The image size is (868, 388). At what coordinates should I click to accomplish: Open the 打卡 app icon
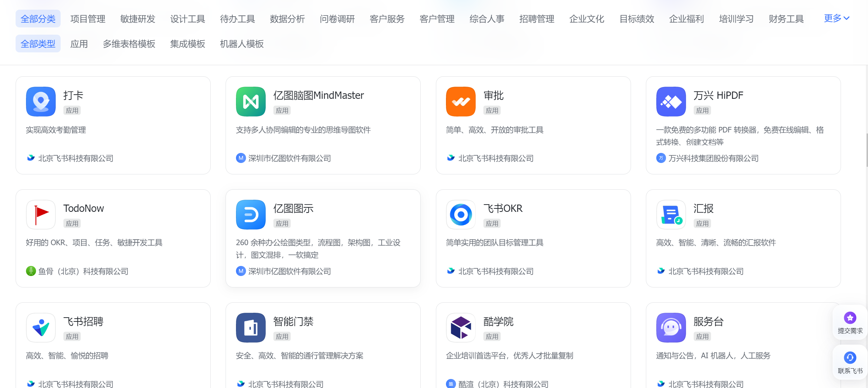41,102
